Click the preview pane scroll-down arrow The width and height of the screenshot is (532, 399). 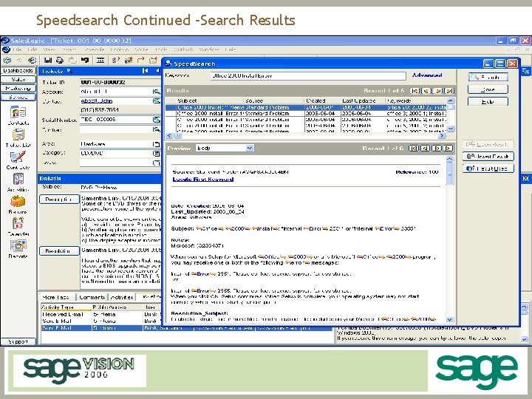pyautogui.click(x=449, y=319)
